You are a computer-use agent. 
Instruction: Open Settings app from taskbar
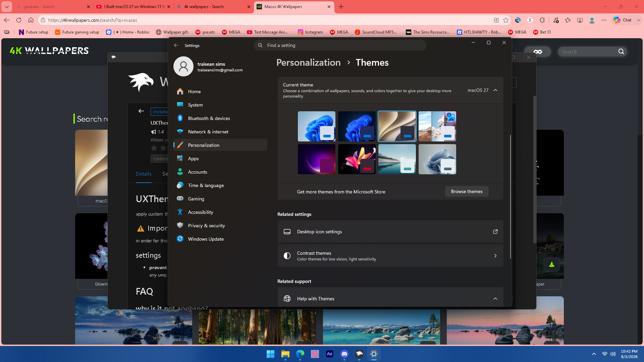click(374, 354)
